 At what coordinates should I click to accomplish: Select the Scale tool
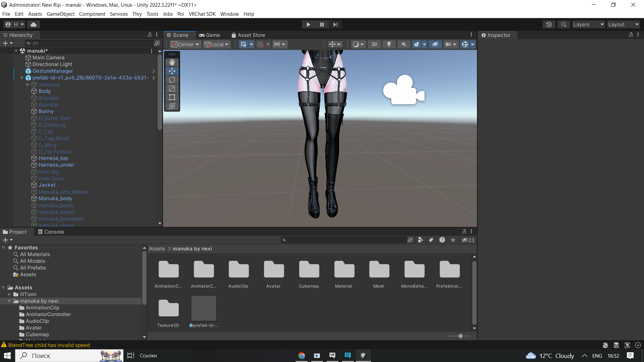coord(172,88)
